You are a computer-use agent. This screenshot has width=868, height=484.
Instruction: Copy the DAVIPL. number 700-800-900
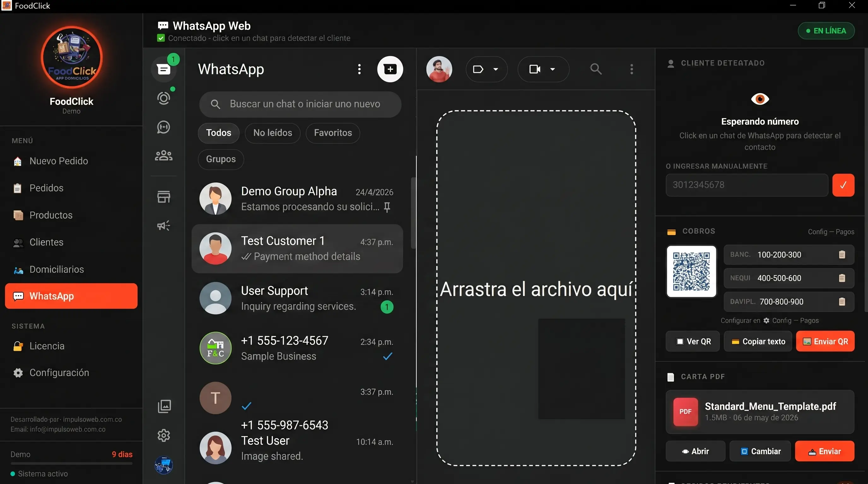point(842,302)
